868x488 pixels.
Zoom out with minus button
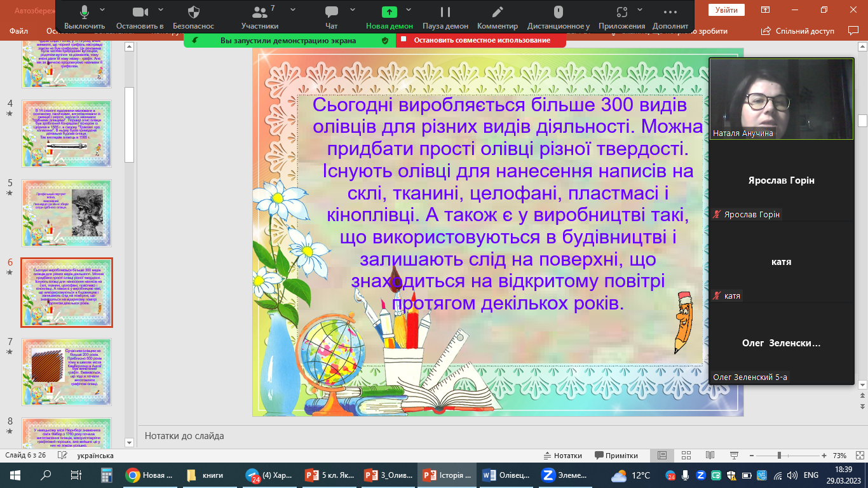(x=751, y=456)
